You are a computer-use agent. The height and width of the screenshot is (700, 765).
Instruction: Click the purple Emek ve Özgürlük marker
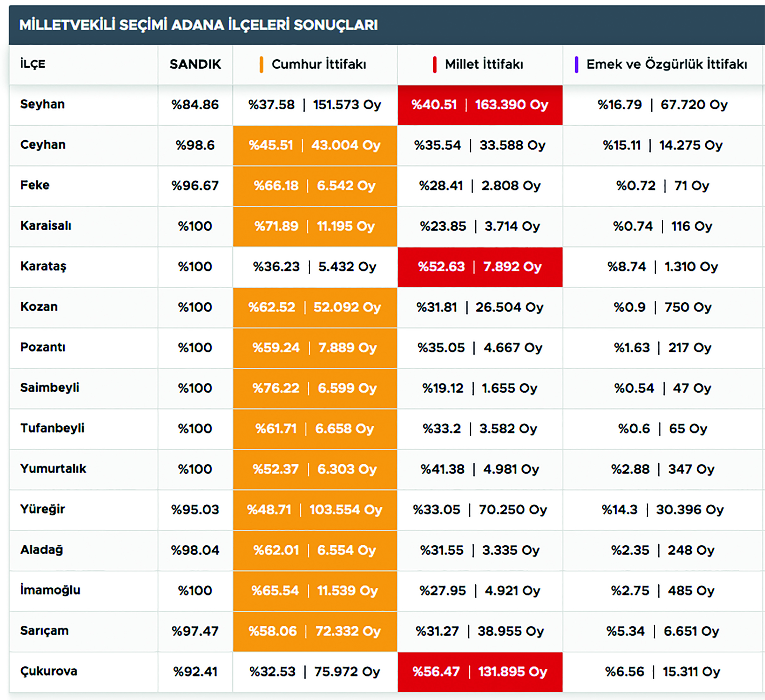576,65
